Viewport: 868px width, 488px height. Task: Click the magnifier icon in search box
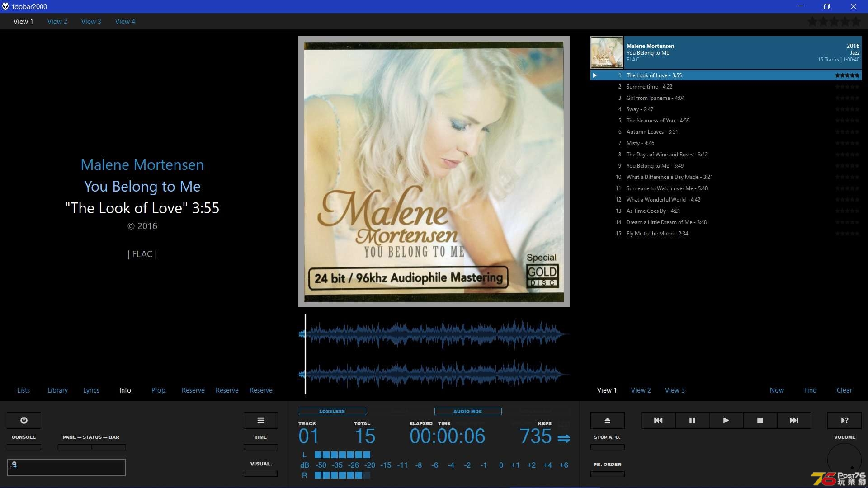[14, 464]
